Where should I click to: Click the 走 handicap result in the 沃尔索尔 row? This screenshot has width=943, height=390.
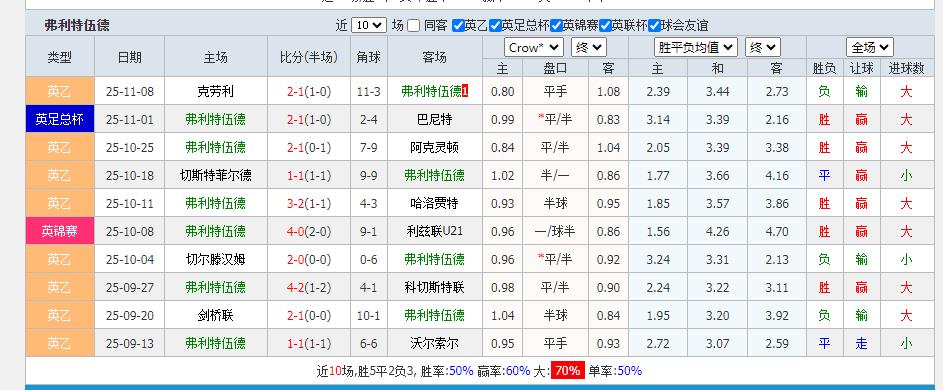tap(861, 343)
